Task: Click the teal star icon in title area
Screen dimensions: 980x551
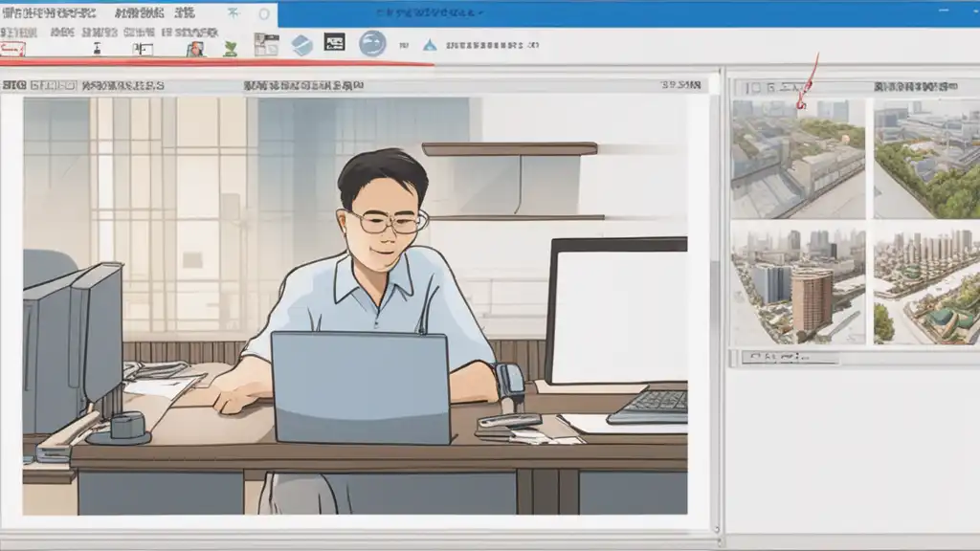Action: [234, 12]
